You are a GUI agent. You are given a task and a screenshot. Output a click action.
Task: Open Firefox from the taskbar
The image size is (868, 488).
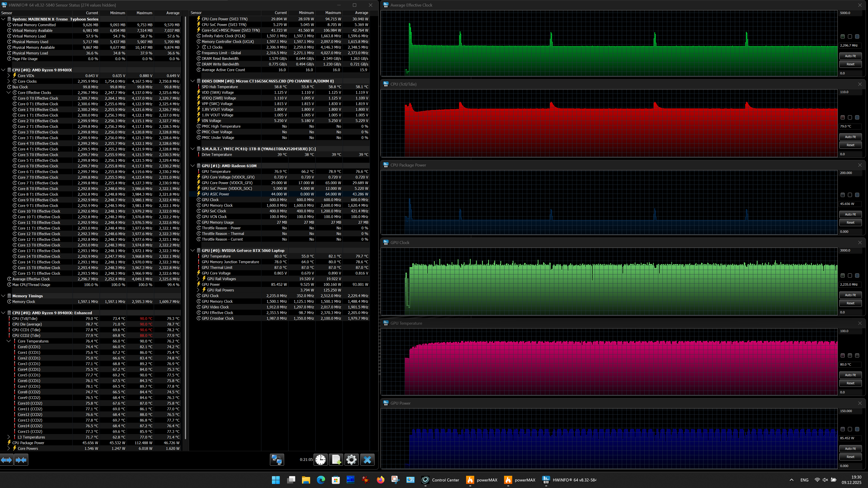pyautogui.click(x=380, y=480)
